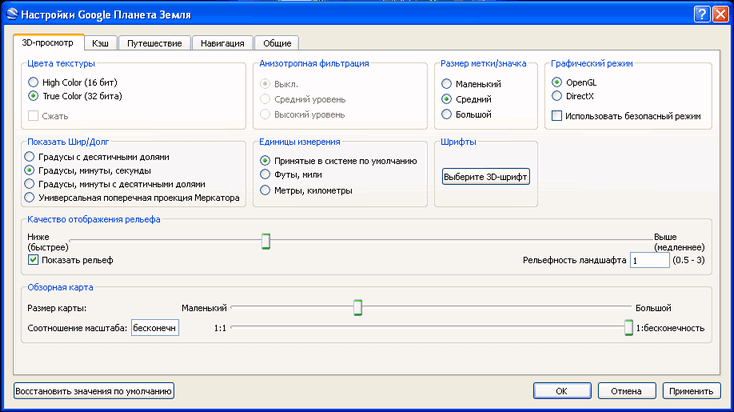Image resolution: width=734 pixels, height=412 pixels.
Task: Click the terrain quality slider handle
Action: tap(266, 241)
